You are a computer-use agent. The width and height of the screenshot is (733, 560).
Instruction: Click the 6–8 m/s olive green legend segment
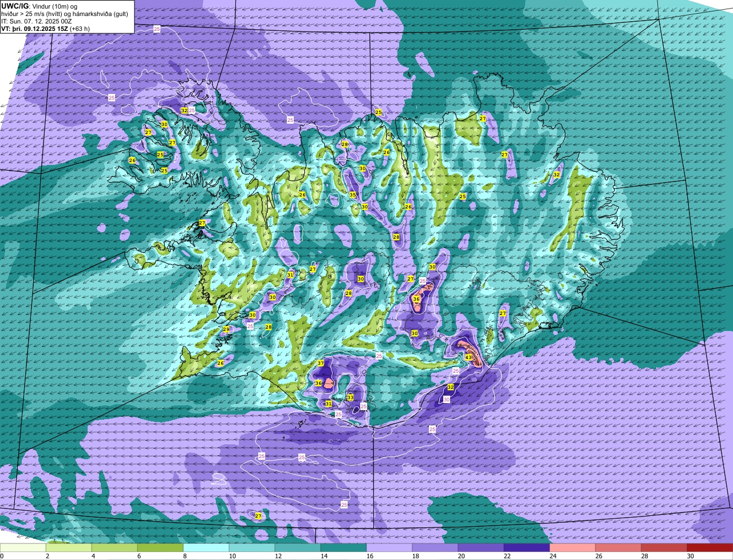pos(160,548)
